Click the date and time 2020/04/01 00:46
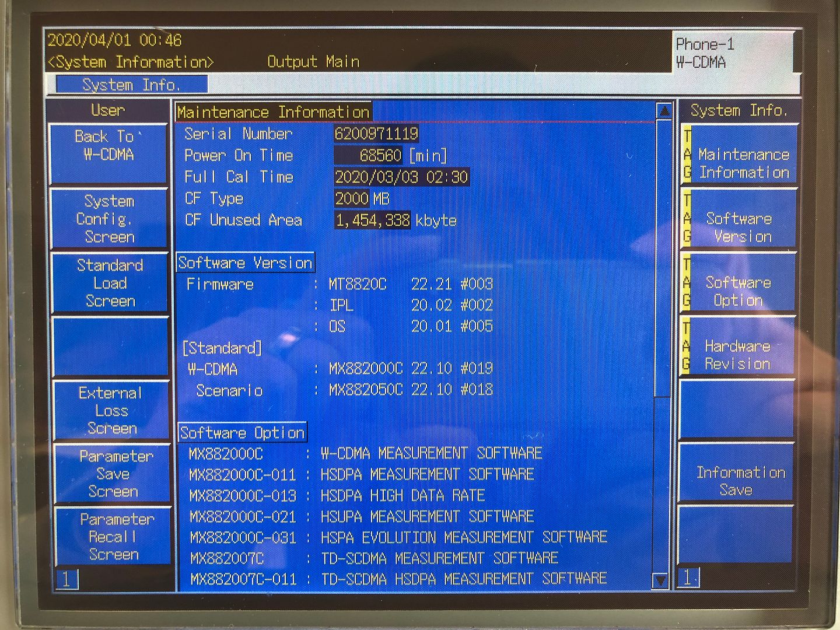Screen dimensions: 840x630 click(114, 40)
